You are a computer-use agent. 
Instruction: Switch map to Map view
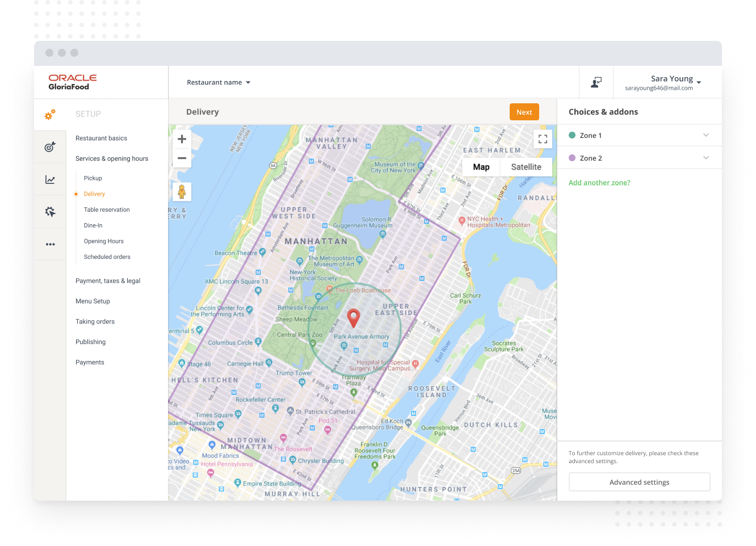(x=481, y=167)
